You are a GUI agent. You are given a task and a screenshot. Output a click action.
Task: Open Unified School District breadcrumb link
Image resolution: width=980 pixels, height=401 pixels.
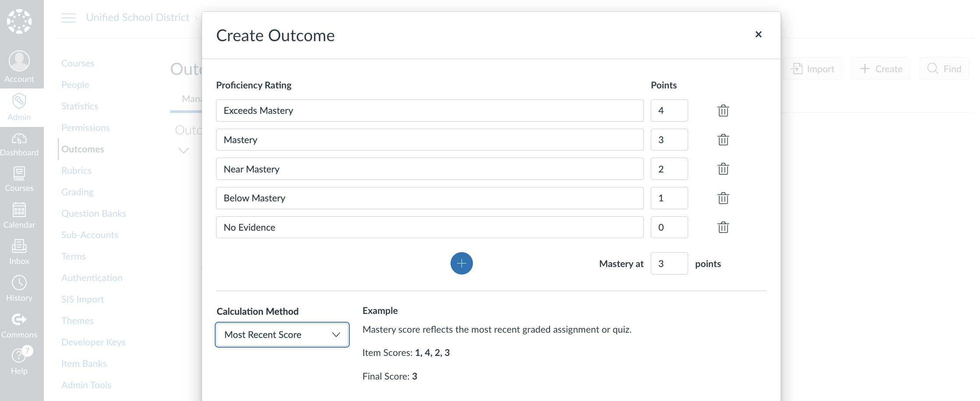138,18
